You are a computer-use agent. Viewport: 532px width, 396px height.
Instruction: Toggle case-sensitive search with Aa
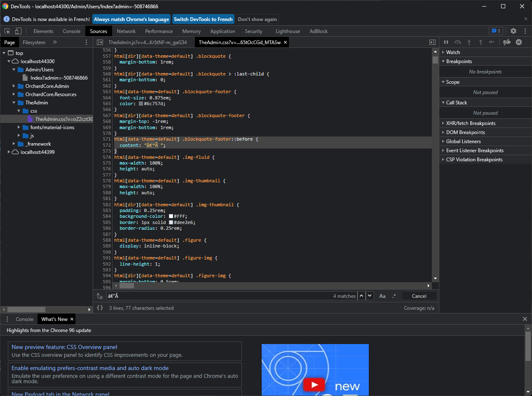(382, 296)
